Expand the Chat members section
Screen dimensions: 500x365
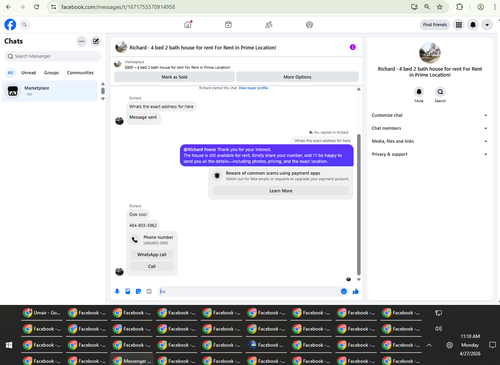pyautogui.click(x=429, y=128)
